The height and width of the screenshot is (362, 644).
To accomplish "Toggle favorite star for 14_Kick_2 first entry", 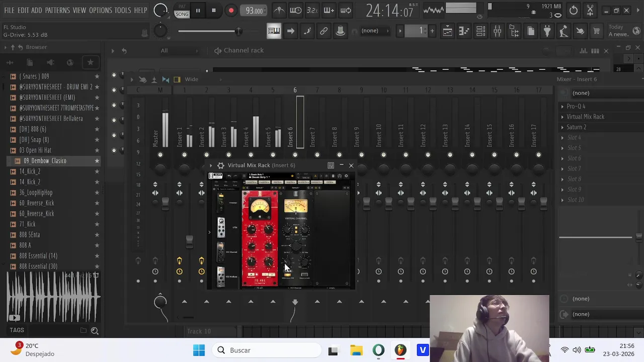I will (97, 171).
